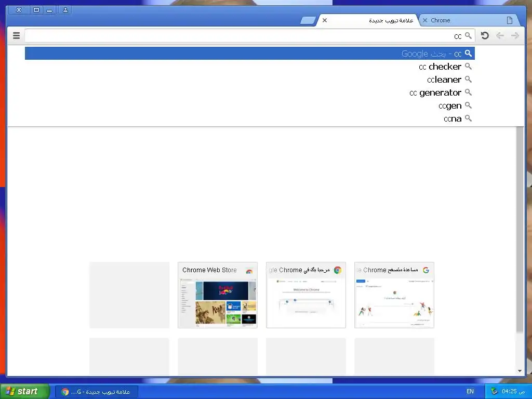Click the Google G favicon on help tile

click(x=426, y=270)
